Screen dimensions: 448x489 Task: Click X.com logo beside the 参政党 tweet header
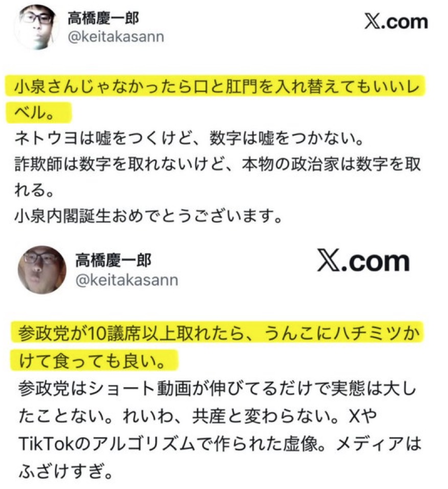click(x=363, y=260)
